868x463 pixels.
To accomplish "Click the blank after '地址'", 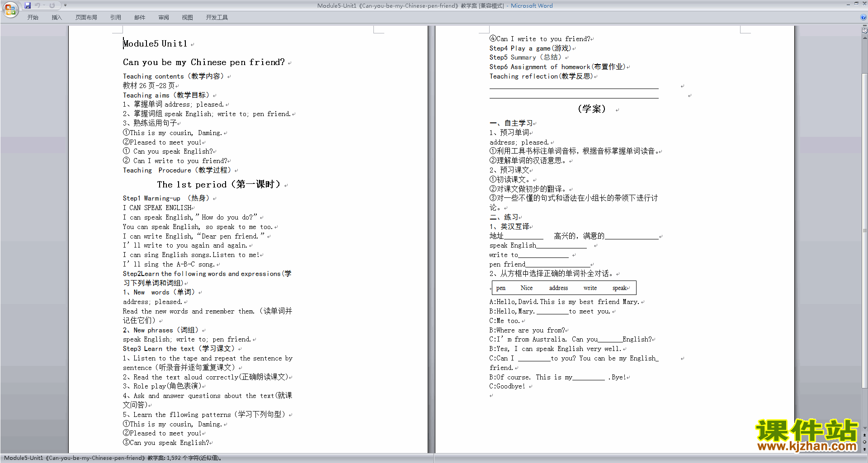I will coord(524,236).
